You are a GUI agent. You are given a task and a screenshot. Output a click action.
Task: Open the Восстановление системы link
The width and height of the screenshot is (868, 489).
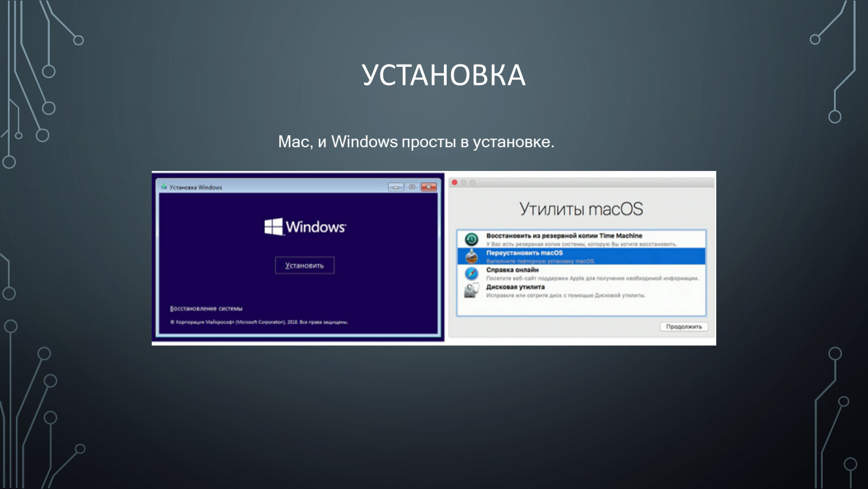coord(206,308)
